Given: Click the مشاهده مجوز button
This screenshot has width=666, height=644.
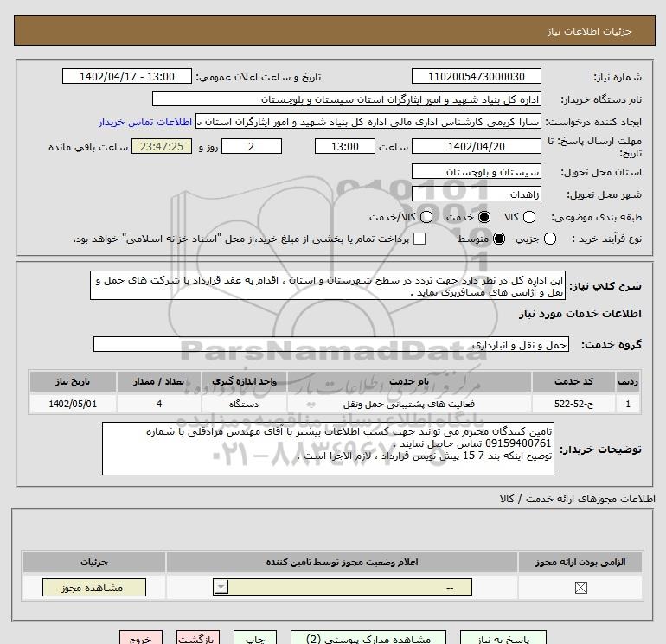Looking at the screenshot, I should pos(94,588).
